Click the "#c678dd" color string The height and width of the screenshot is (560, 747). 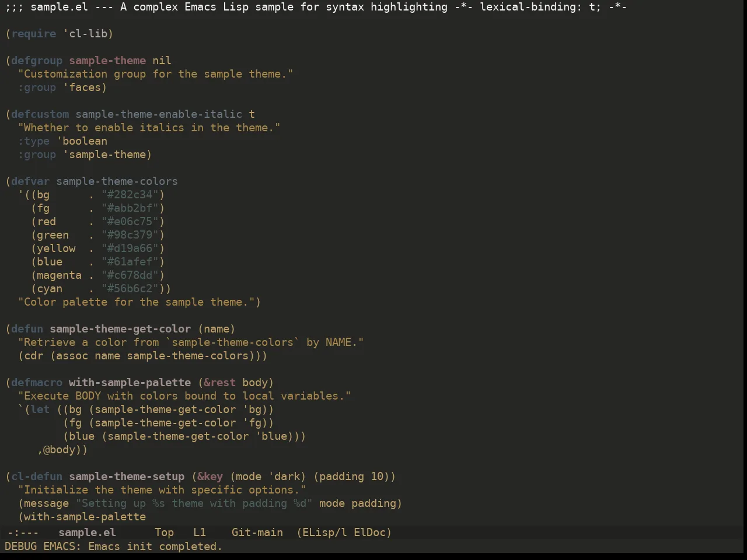[130, 275]
